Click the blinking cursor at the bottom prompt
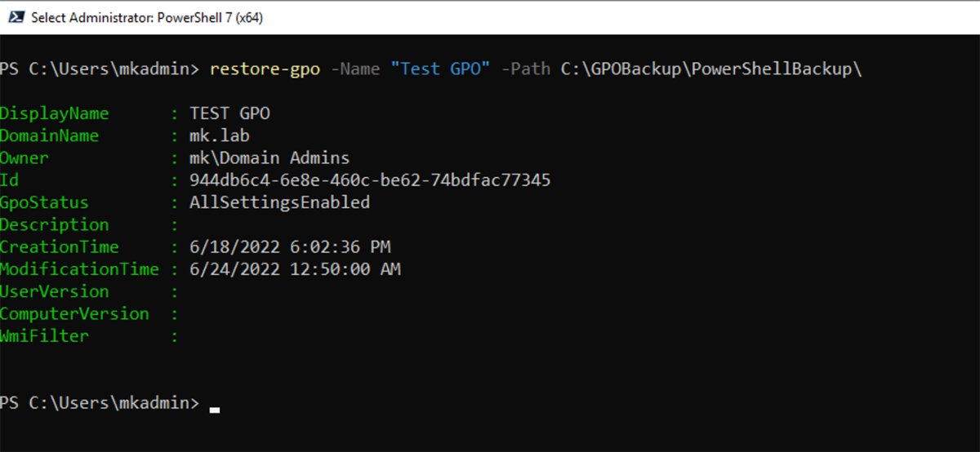This screenshot has height=452, width=980. [x=215, y=409]
